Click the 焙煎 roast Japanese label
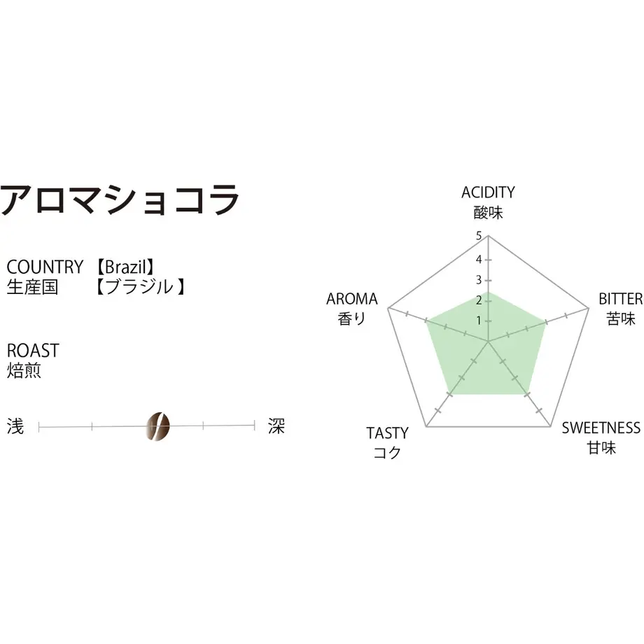Screen dimensions: 644x644 pos(24,370)
